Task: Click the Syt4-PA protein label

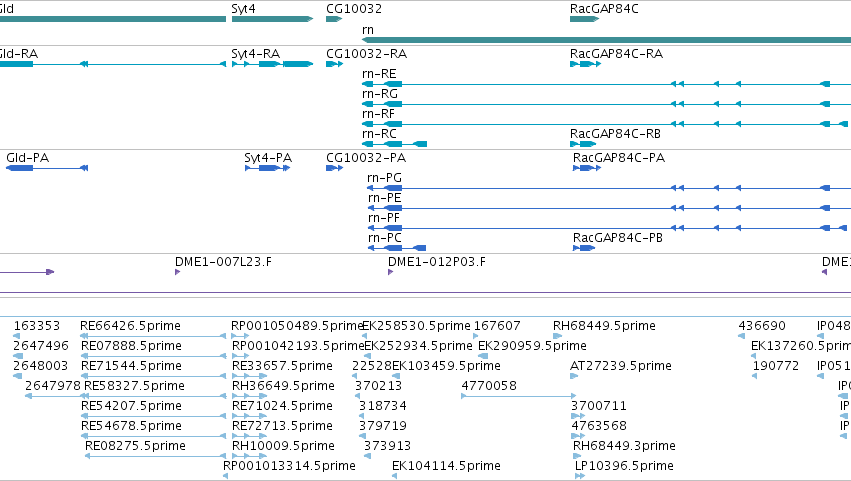Action: pos(268,158)
